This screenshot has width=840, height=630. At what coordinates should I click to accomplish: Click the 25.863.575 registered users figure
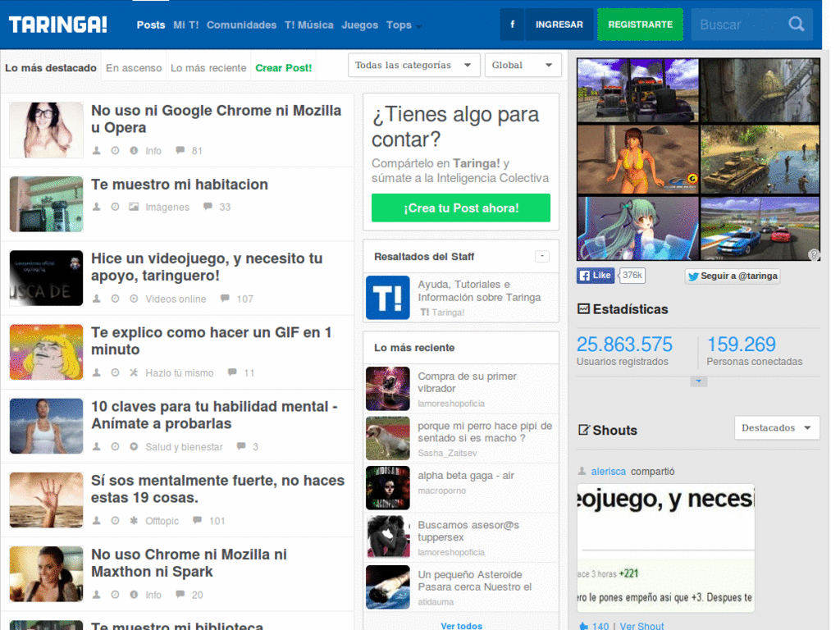click(624, 344)
